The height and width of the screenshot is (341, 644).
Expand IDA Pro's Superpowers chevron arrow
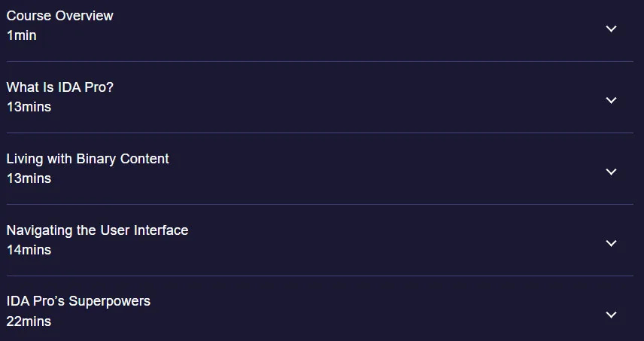pos(611,315)
